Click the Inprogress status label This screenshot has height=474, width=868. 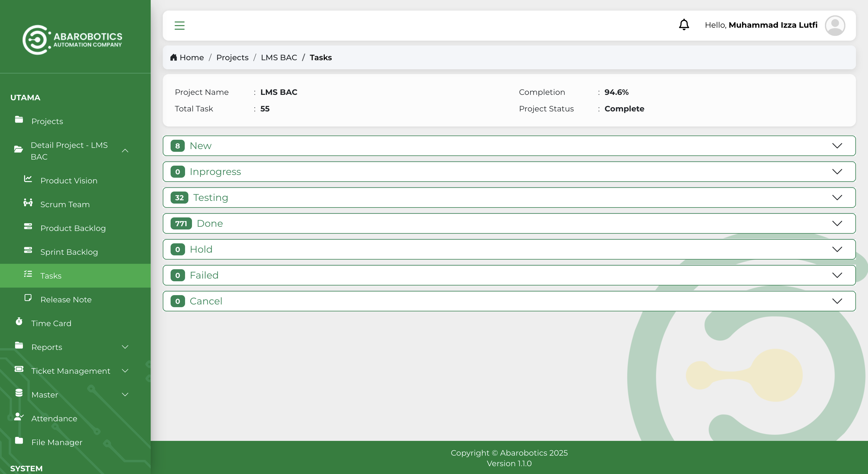tap(215, 172)
